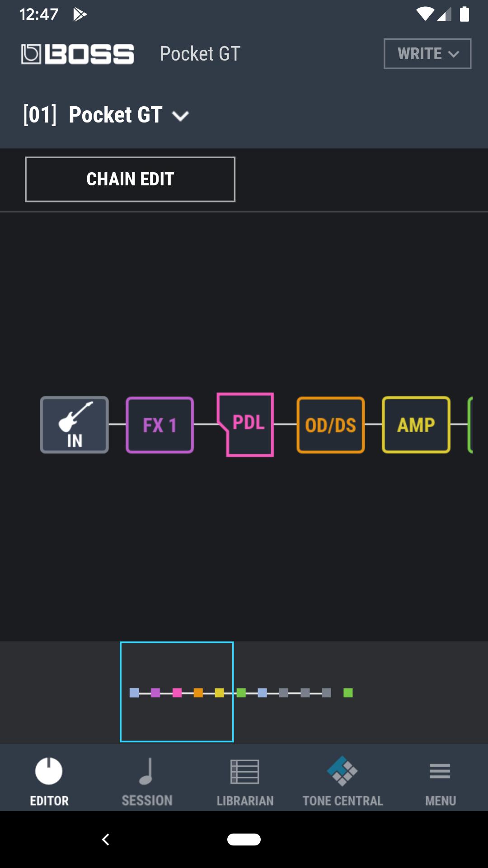Tap the Pocket GT header title
488x868 pixels.
(x=200, y=54)
